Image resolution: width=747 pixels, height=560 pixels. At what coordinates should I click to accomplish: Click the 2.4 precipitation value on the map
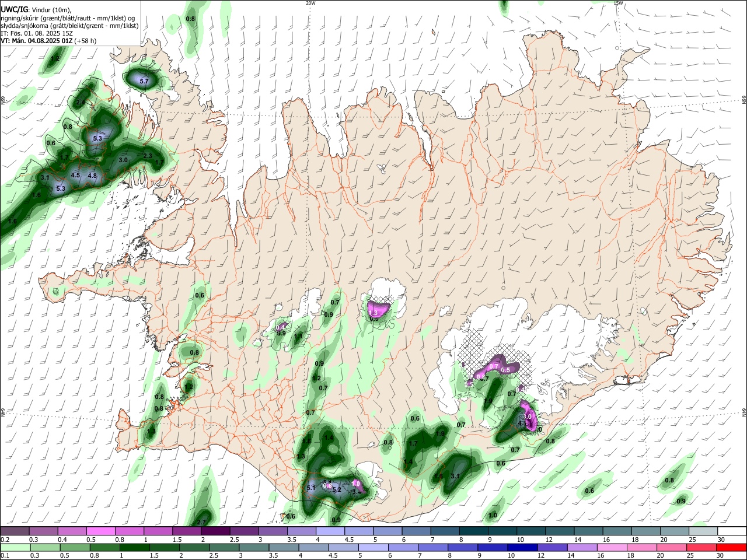pos(81,102)
